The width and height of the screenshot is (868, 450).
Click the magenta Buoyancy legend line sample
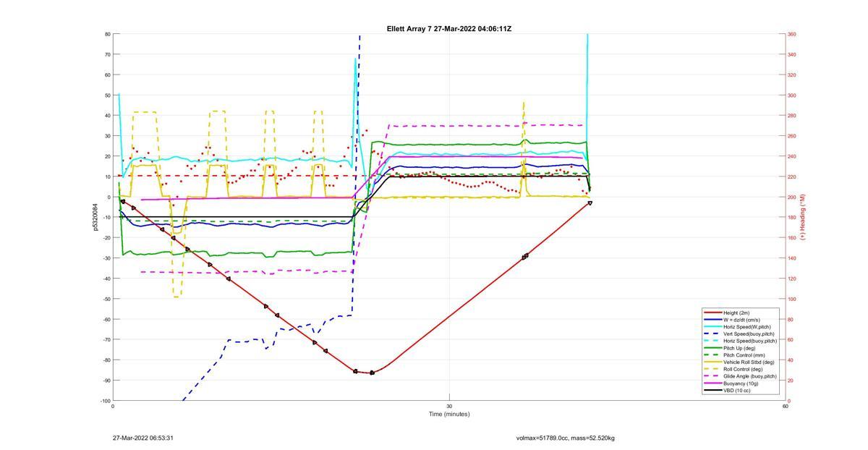[x=712, y=383]
